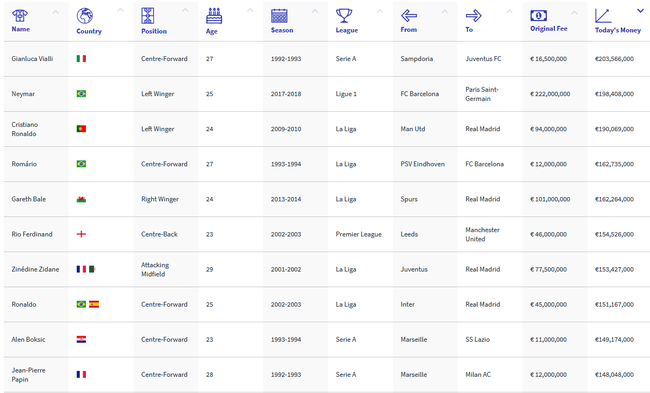Click Paris Saint-Germain in Neymar row
650x393 pixels.
tap(482, 94)
